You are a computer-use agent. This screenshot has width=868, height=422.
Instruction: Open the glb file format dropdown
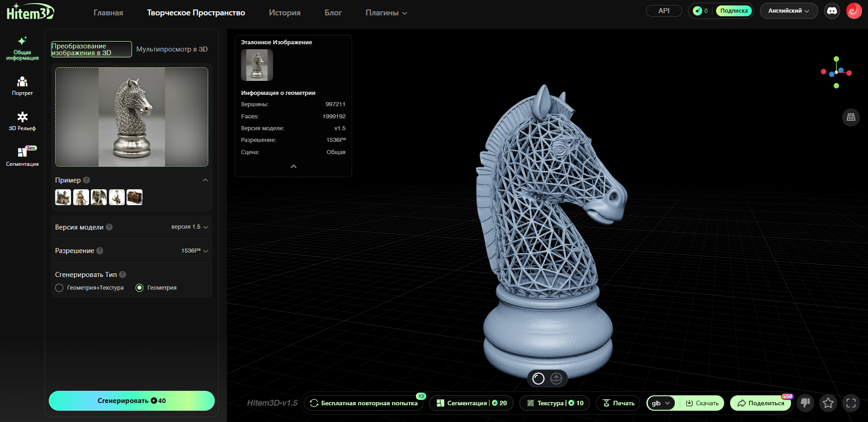point(660,403)
